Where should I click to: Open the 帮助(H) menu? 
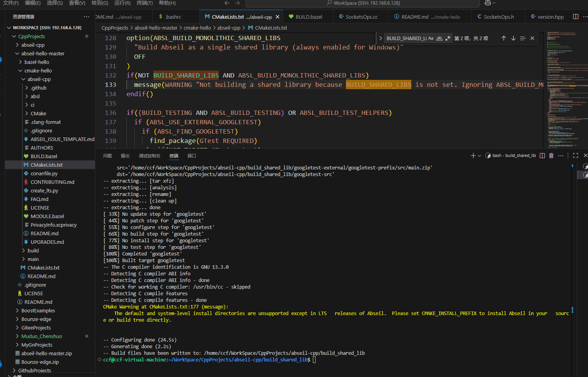(x=167, y=3)
